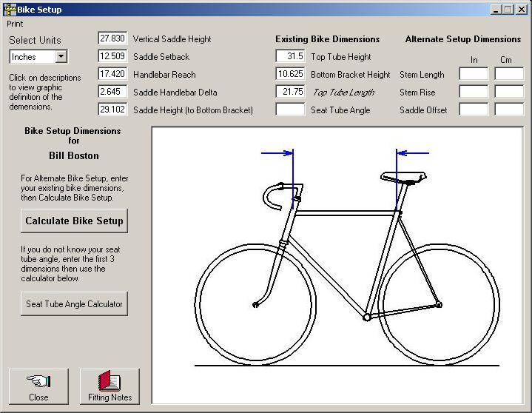Select the Vertical Saddle Height value field
The width and height of the screenshot is (532, 413).
pyautogui.click(x=112, y=38)
